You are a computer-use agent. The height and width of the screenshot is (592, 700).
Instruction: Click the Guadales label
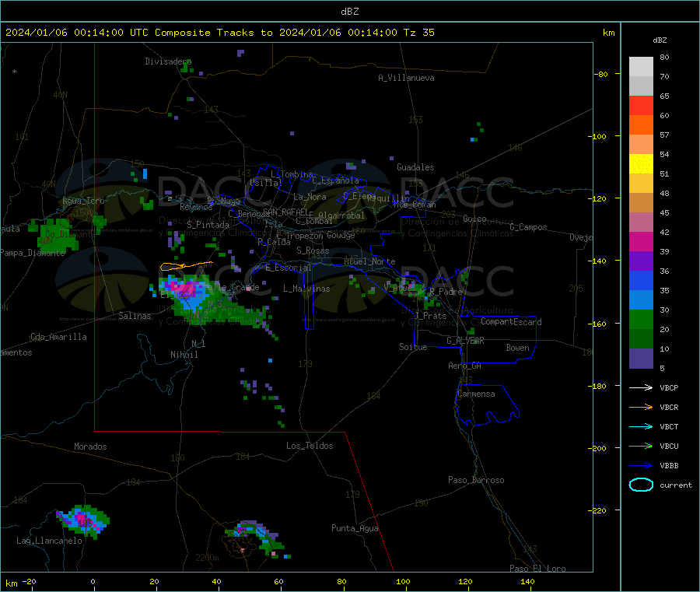[415, 167]
